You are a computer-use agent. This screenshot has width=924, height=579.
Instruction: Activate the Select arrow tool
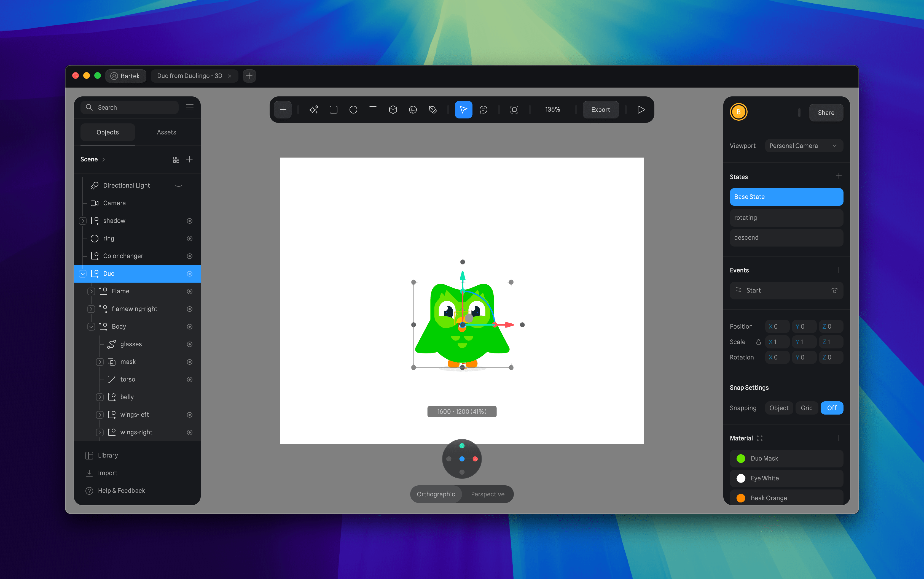pos(463,110)
